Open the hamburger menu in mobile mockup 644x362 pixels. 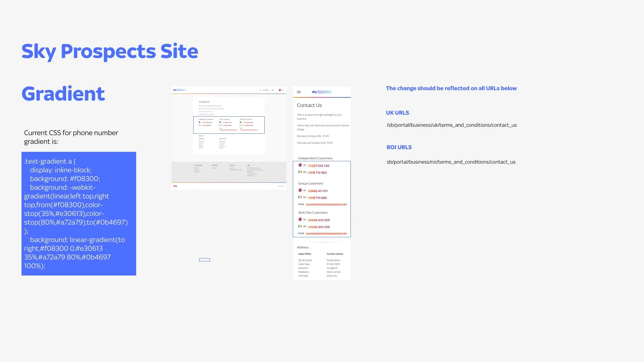(299, 92)
